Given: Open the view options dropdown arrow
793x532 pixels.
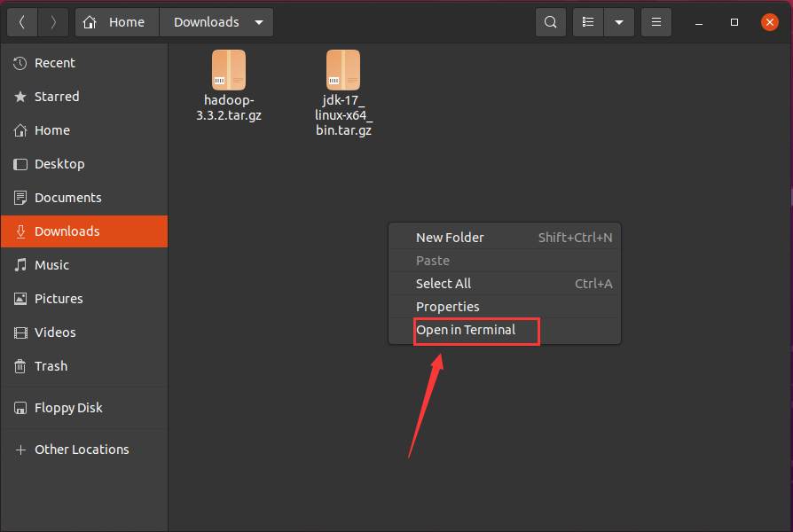Looking at the screenshot, I should pyautogui.click(x=619, y=22).
